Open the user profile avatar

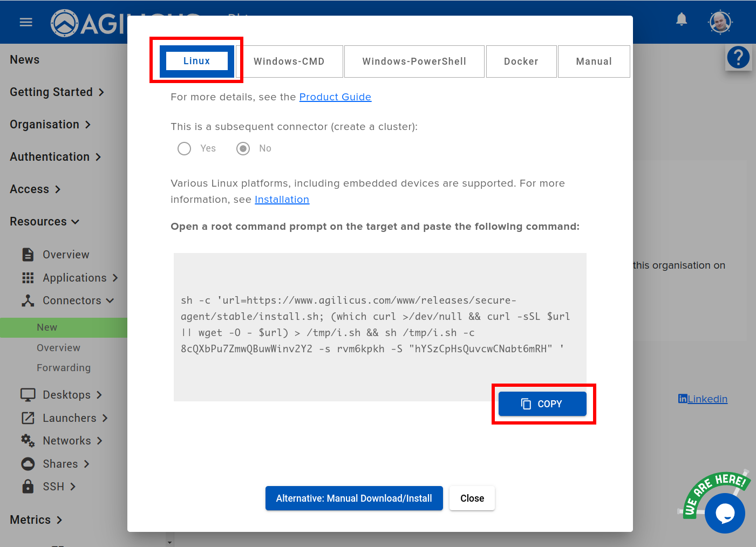(720, 22)
